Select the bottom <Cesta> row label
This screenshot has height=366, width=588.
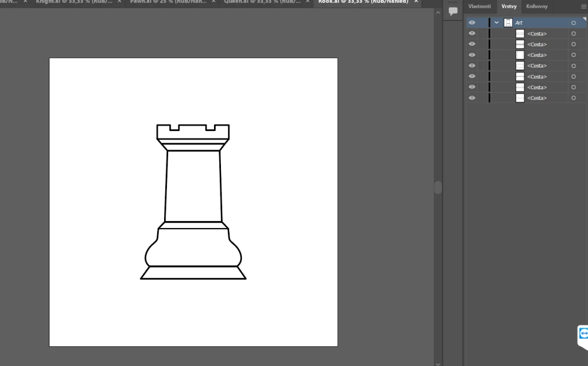[x=536, y=98]
